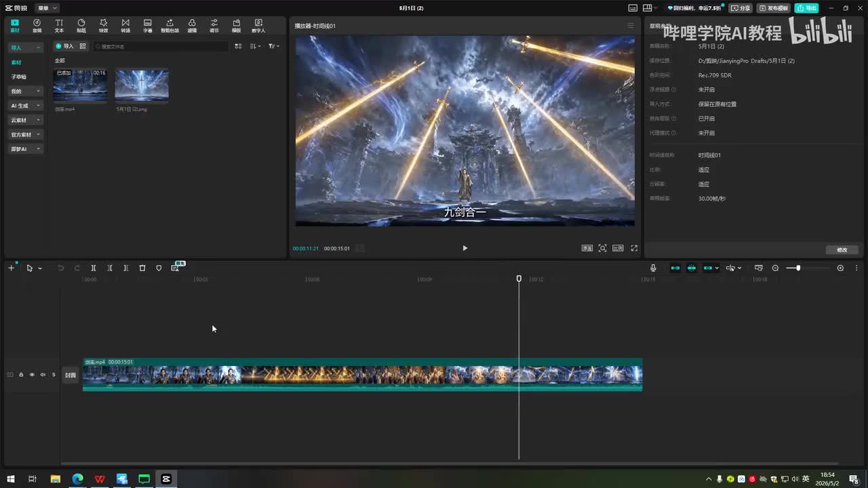868x488 pixels.
Task: Open the 调节 (adjustment) panel
Action: [214, 26]
